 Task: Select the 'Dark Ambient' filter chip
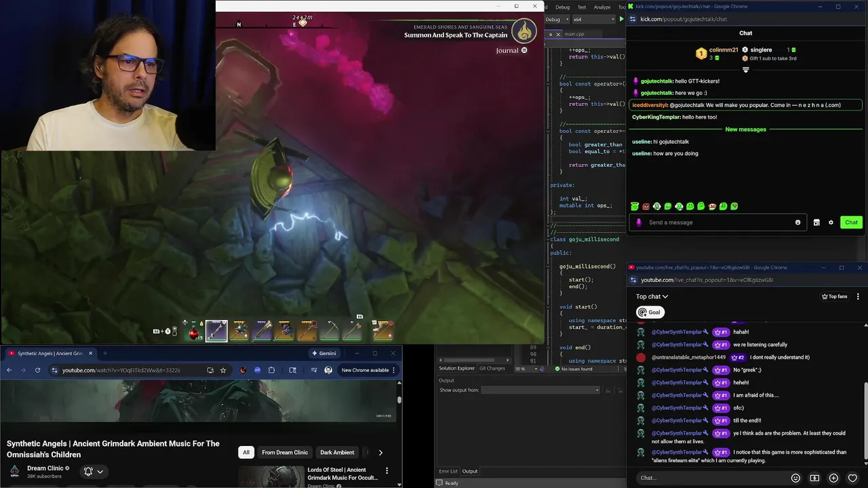pos(337,452)
